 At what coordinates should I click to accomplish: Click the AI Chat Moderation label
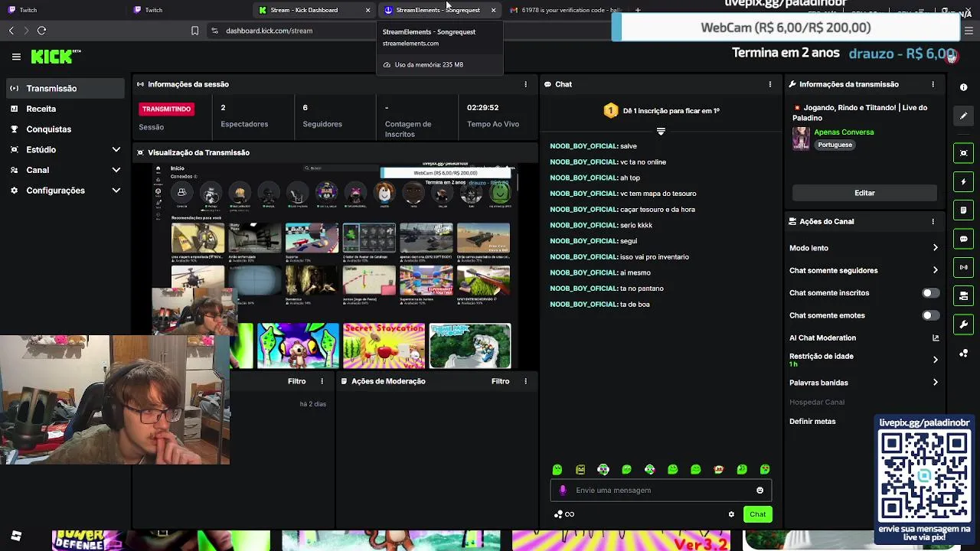tap(822, 337)
